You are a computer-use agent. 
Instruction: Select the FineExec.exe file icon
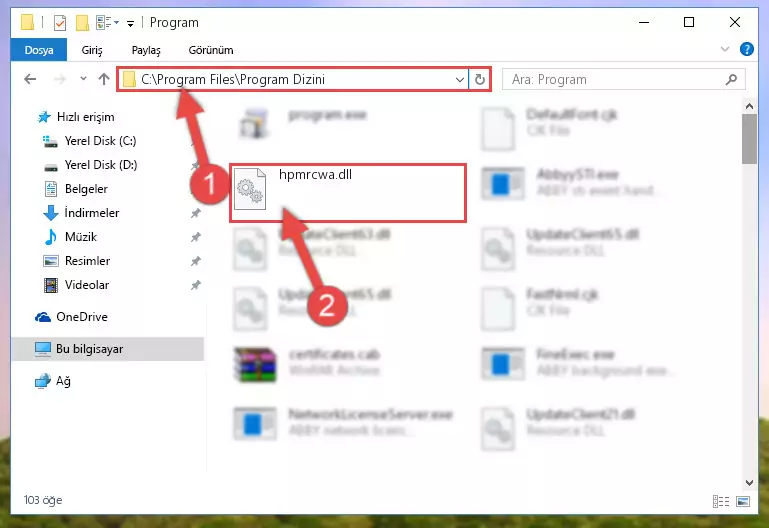tap(503, 364)
